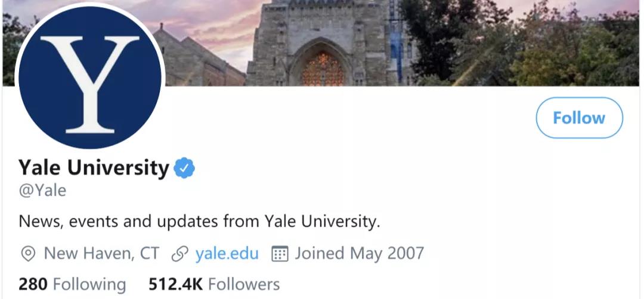644x299 pixels.
Task: Click the location pin icon
Action: click(27, 254)
